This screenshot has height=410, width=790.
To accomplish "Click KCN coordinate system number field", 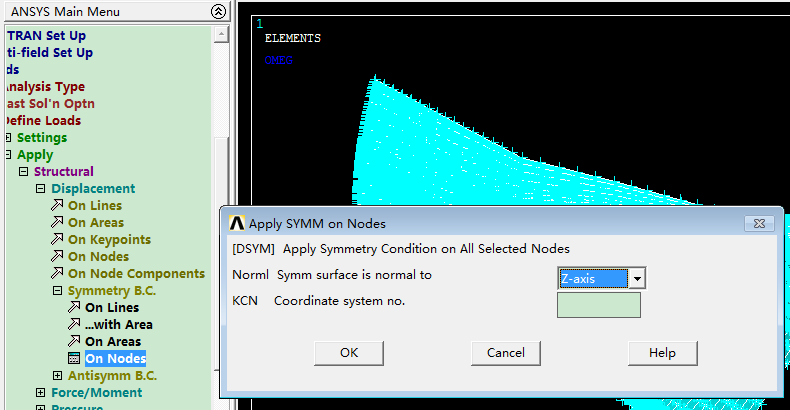I will [599, 305].
